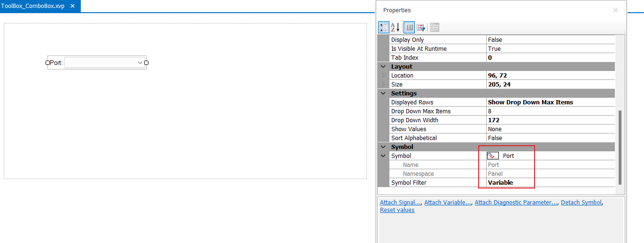
Task: Expand the Size property
Action: 383,85
